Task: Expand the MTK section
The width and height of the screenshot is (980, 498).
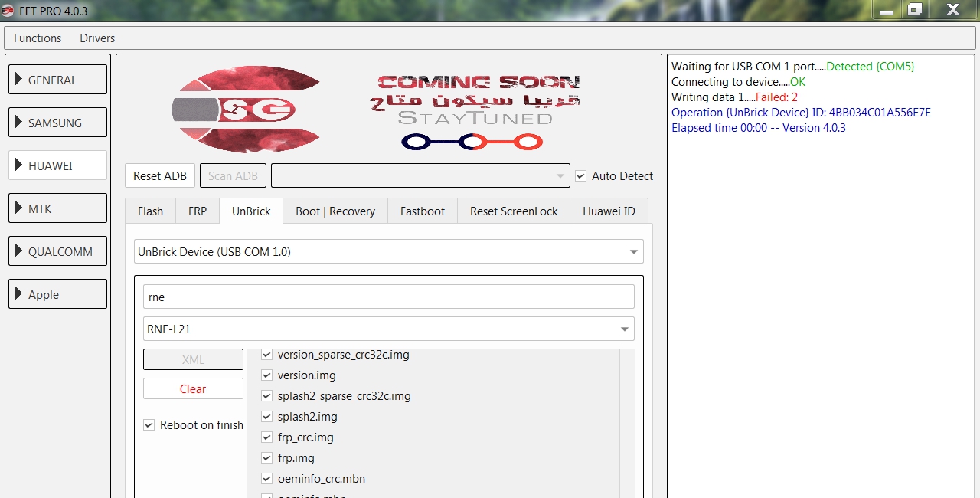Action: pos(57,208)
